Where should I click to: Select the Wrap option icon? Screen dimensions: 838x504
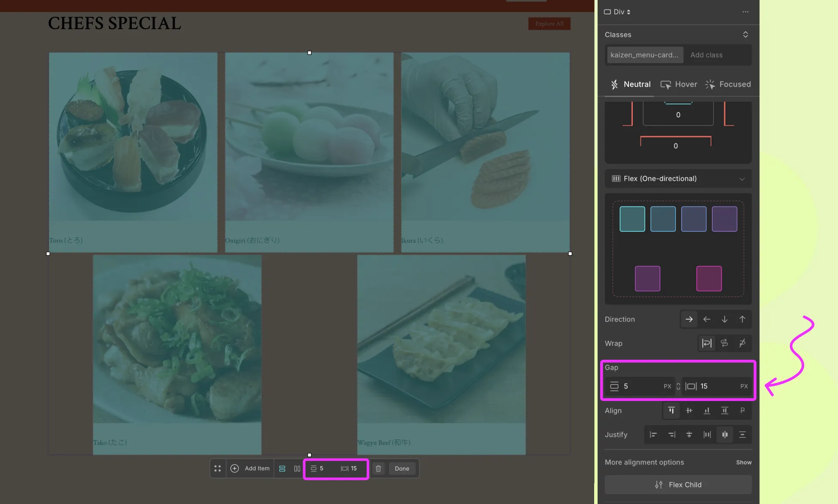pos(707,343)
